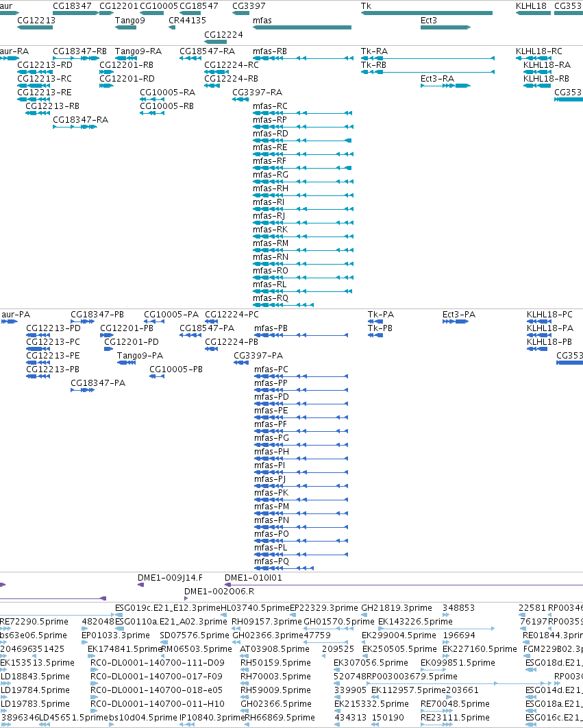Select protein mfas-PH label

(x=271, y=452)
